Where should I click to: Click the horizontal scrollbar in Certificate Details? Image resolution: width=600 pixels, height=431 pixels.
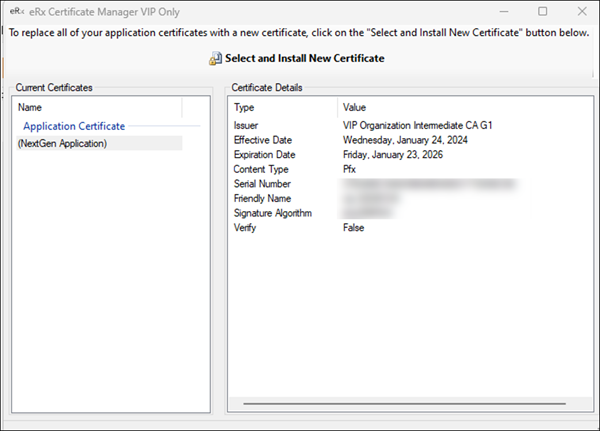404,403
